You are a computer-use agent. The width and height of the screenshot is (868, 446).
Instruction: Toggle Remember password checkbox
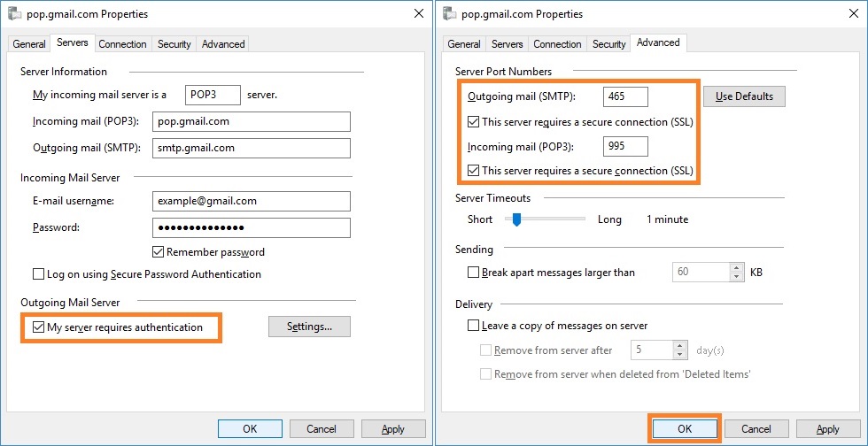(159, 252)
